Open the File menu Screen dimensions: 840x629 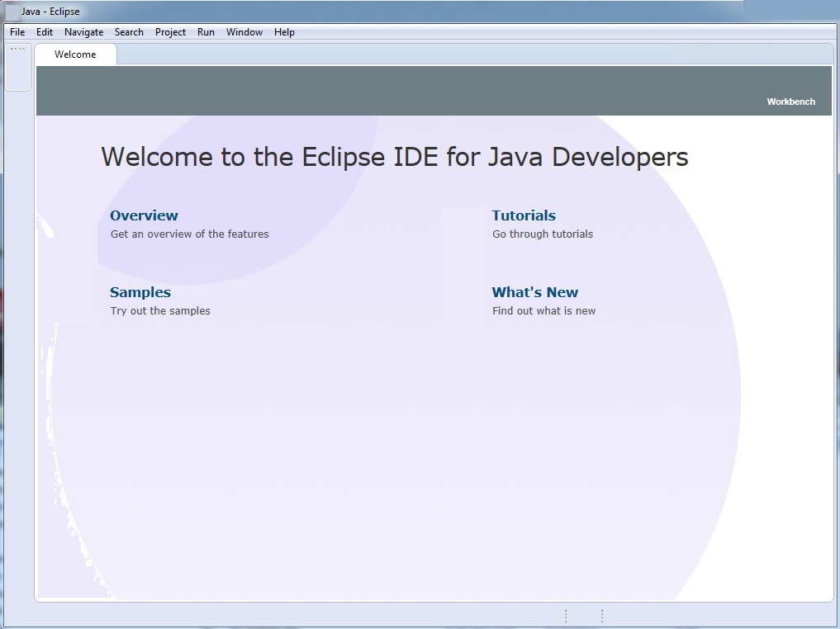pyautogui.click(x=17, y=32)
